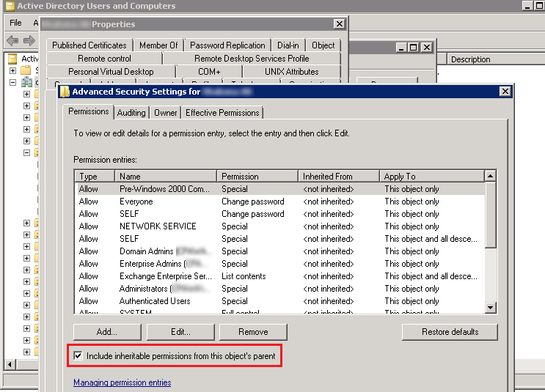Select the Administrators permission entry
Screen dimensions: 545x392
coord(279,289)
